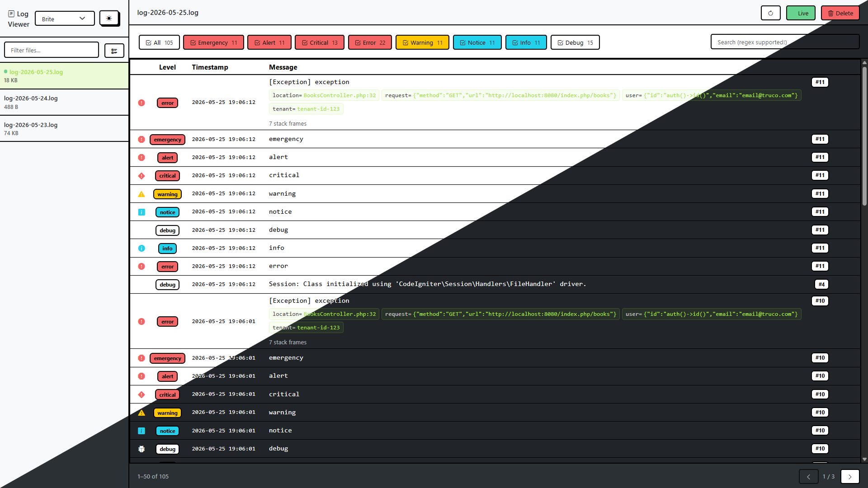The width and height of the screenshot is (868, 488).
Task: Click the notice icon at 19:06:01
Action: click(142, 431)
